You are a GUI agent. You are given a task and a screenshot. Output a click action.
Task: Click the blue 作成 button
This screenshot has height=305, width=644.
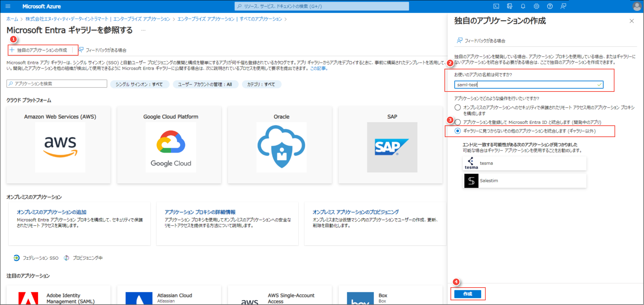(x=468, y=294)
